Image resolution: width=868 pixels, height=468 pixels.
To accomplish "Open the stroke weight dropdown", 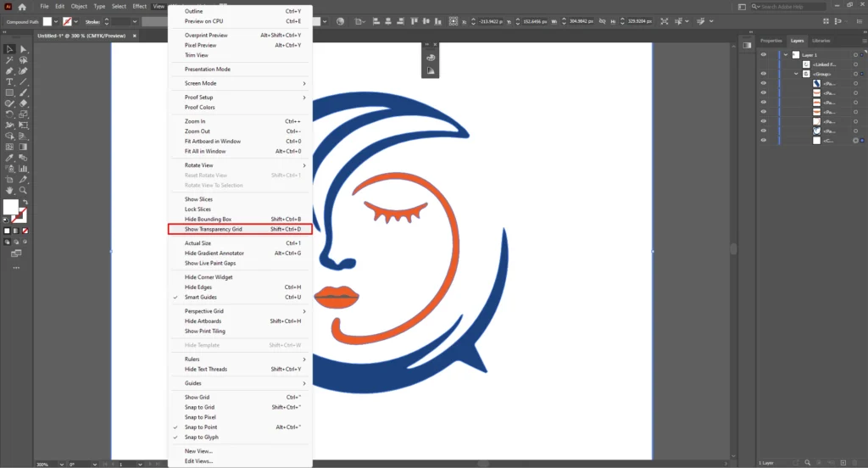I will pos(135,21).
